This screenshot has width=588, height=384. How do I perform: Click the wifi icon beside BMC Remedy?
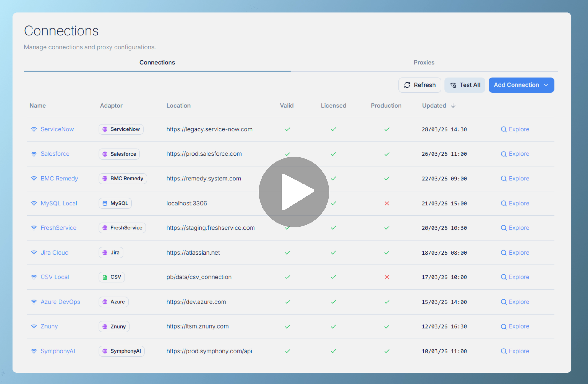pos(34,179)
